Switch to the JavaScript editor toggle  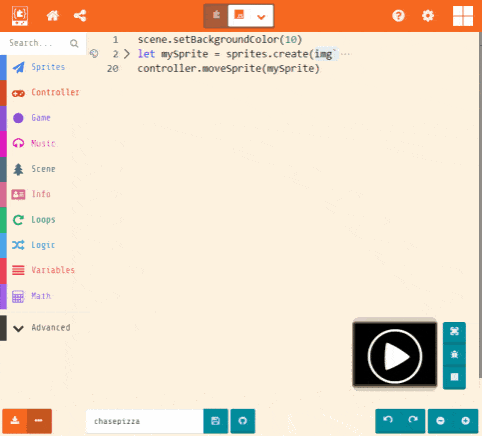coord(239,15)
